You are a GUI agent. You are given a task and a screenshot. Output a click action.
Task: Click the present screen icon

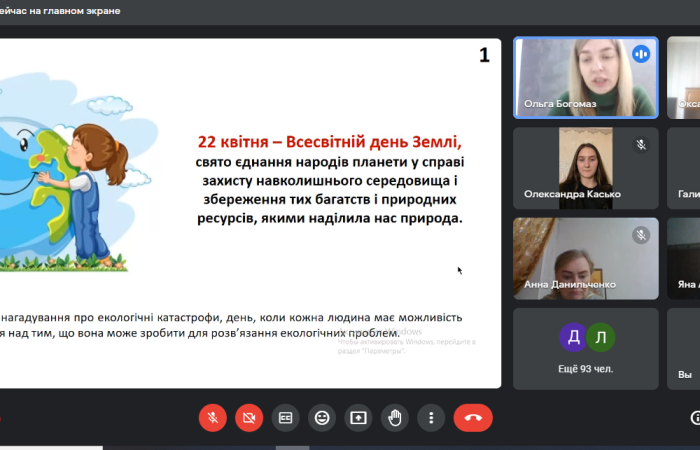click(x=358, y=417)
